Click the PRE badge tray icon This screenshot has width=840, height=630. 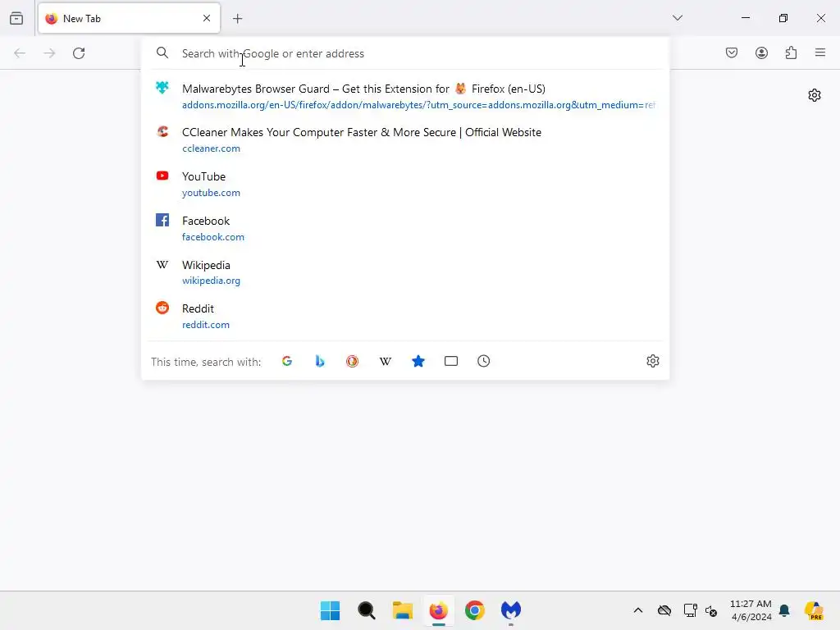tap(814, 610)
